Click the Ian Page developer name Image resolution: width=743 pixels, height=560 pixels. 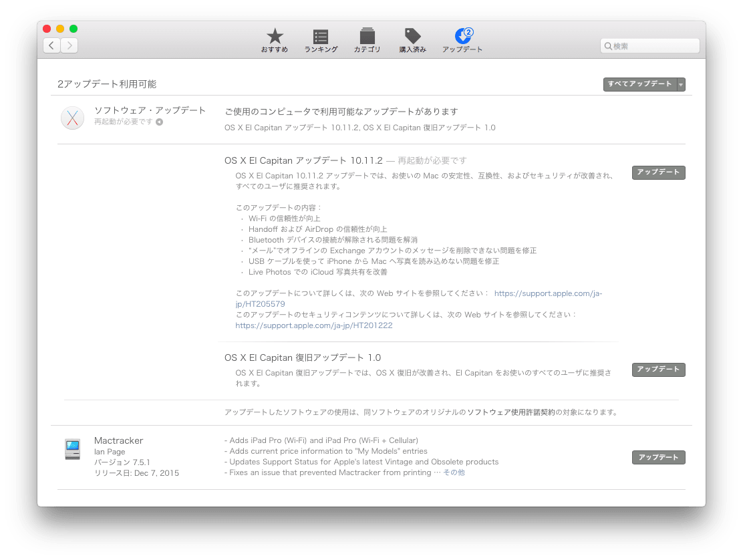[110, 452]
